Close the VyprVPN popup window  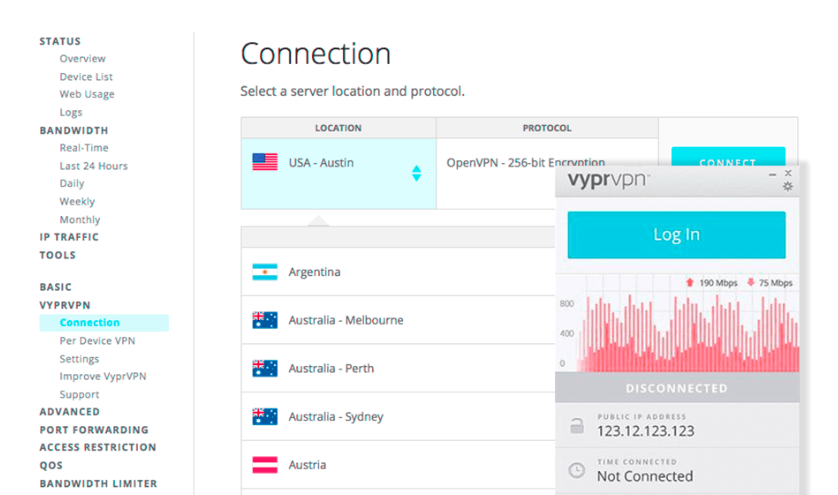(x=788, y=173)
